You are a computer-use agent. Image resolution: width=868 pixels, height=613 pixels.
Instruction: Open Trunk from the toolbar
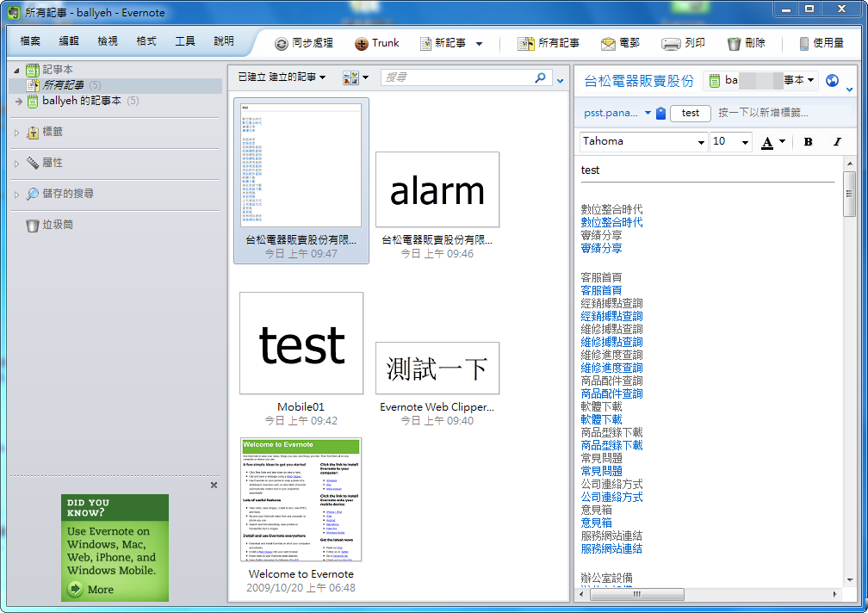pyautogui.click(x=376, y=43)
